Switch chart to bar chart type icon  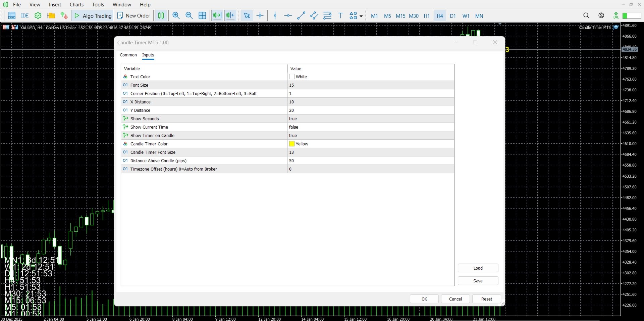click(x=161, y=16)
